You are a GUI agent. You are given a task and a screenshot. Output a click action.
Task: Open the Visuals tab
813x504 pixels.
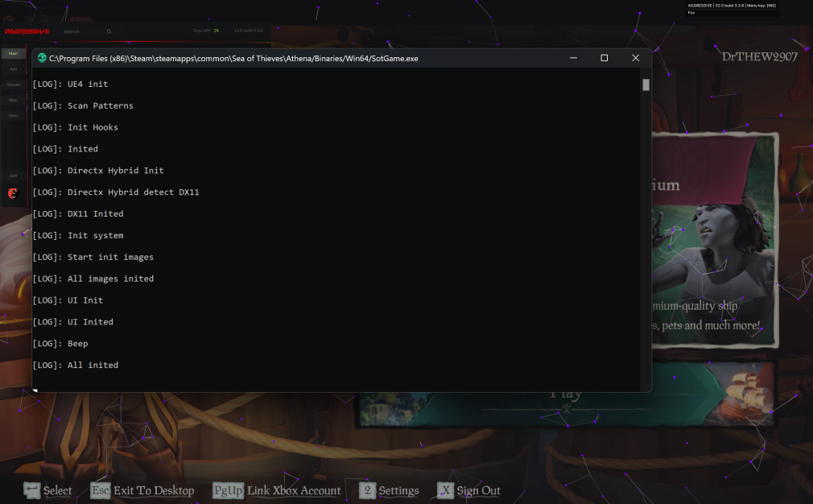click(x=13, y=85)
